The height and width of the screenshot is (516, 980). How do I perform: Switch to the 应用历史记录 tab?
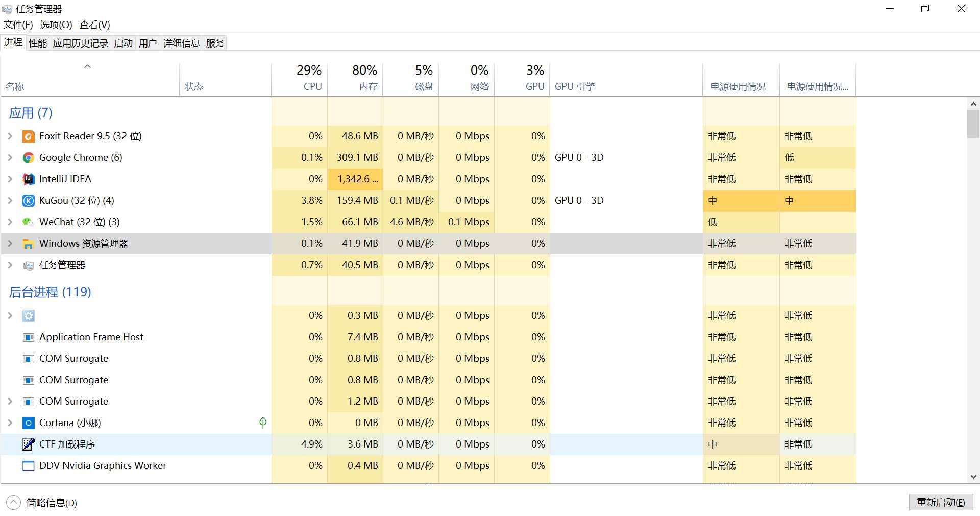[81, 43]
